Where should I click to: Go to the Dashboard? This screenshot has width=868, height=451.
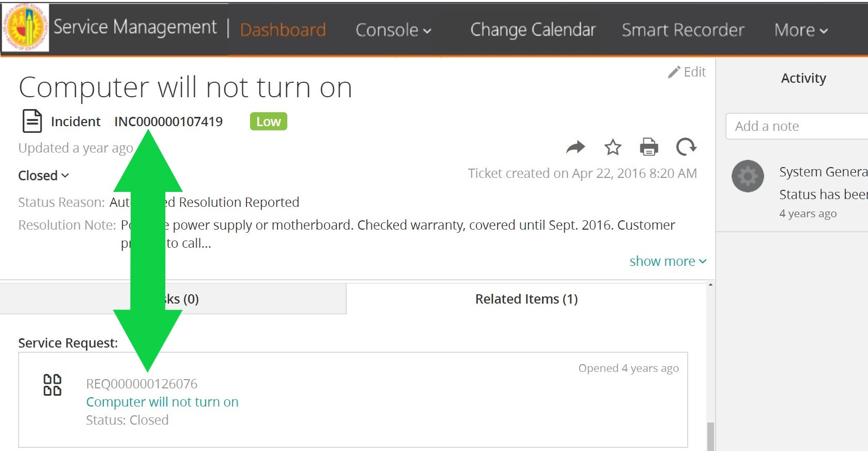coord(283,30)
